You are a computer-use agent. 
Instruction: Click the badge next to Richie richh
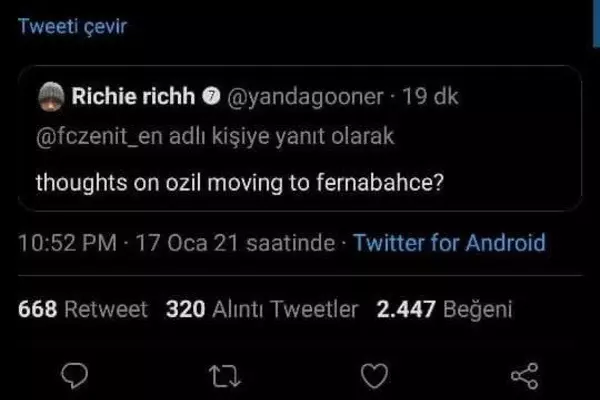(x=211, y=100)
